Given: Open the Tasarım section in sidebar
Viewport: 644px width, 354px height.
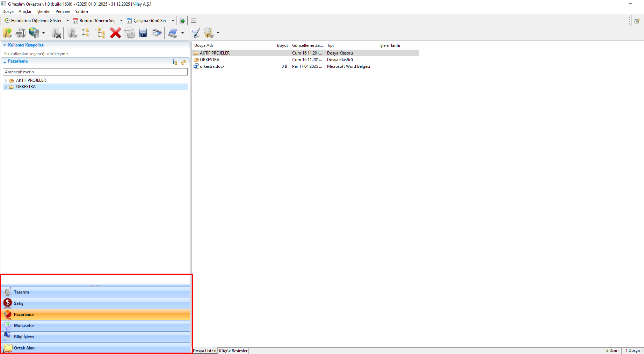Looking at the screenshot, I should 21,292.
